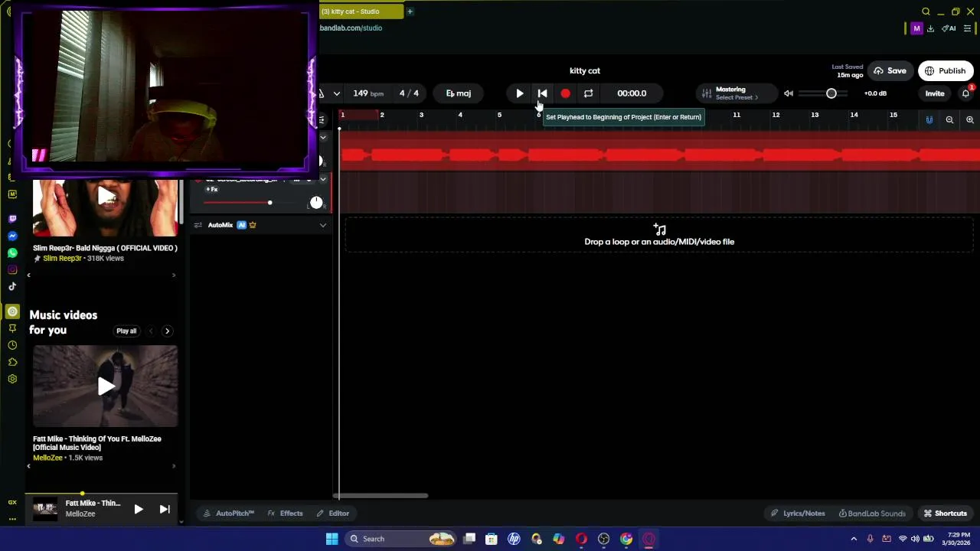Open Messenger in the sidebar

(x=12, y=236)
